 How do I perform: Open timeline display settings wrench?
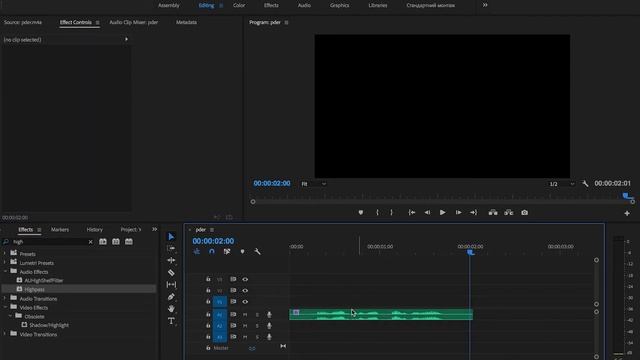tap(257, 251)
